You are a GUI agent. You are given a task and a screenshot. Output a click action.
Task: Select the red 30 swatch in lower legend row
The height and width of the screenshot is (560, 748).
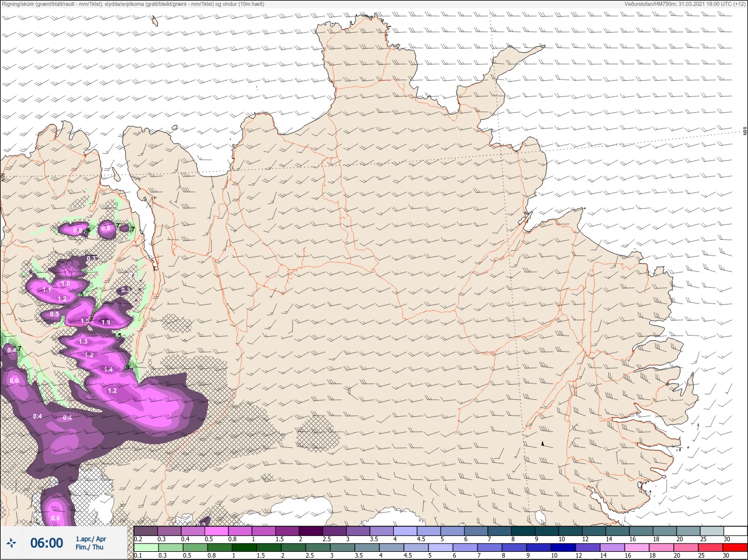[x=736, y=548]
